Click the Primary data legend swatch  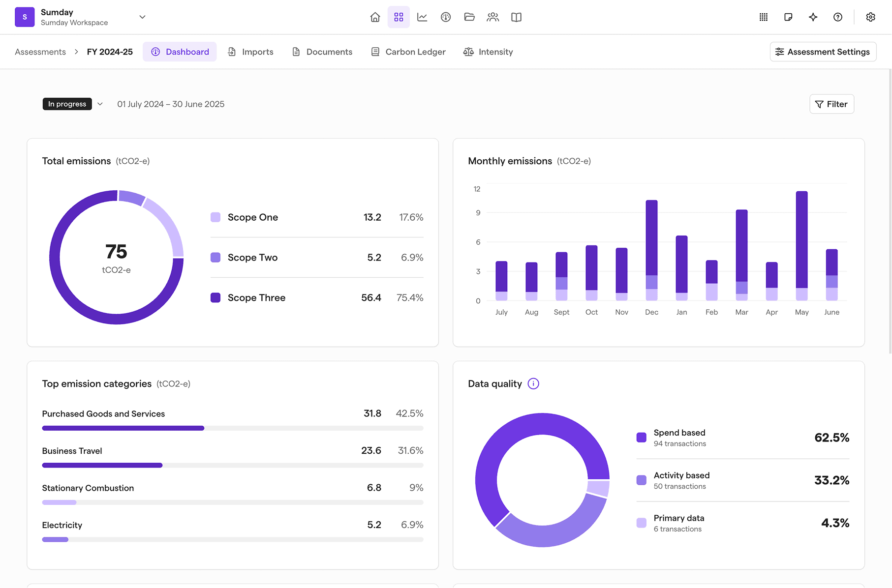click(x=641, y=523)
